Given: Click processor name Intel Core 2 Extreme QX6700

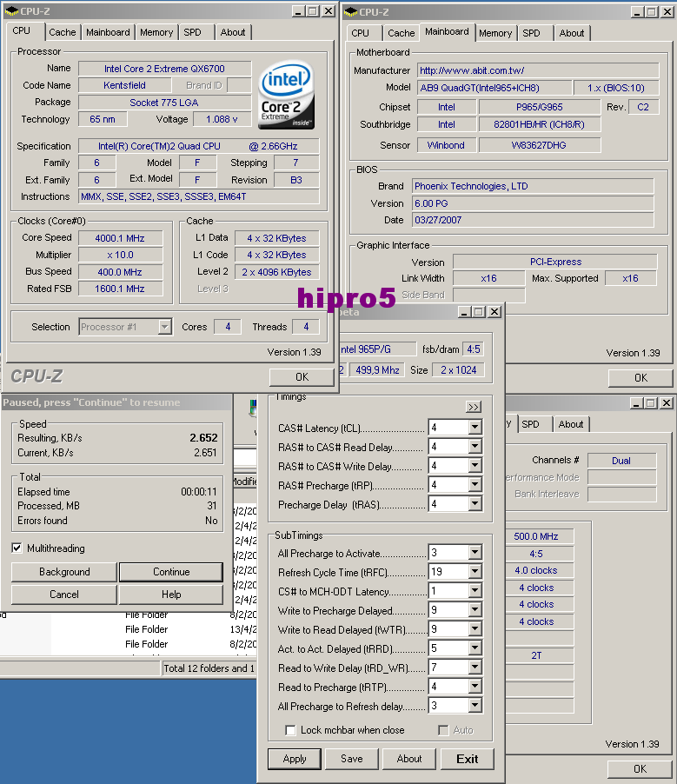Looking at the screenshot, I should [x=164, y=69].
